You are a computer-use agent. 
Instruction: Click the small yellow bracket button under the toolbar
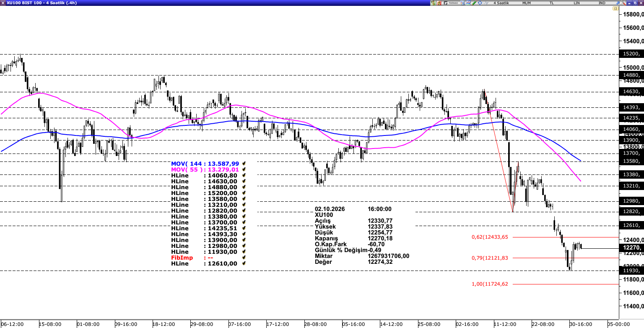click(615, 8)
